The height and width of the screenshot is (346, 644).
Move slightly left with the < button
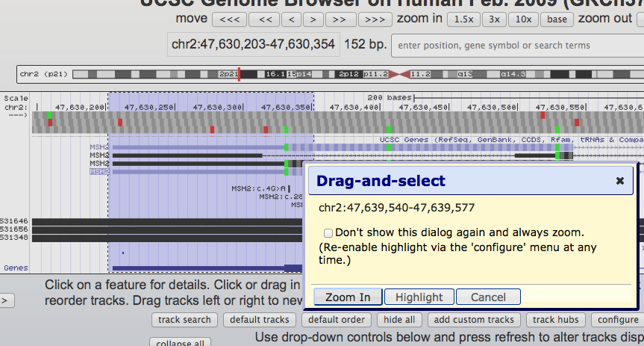(291, 19)
